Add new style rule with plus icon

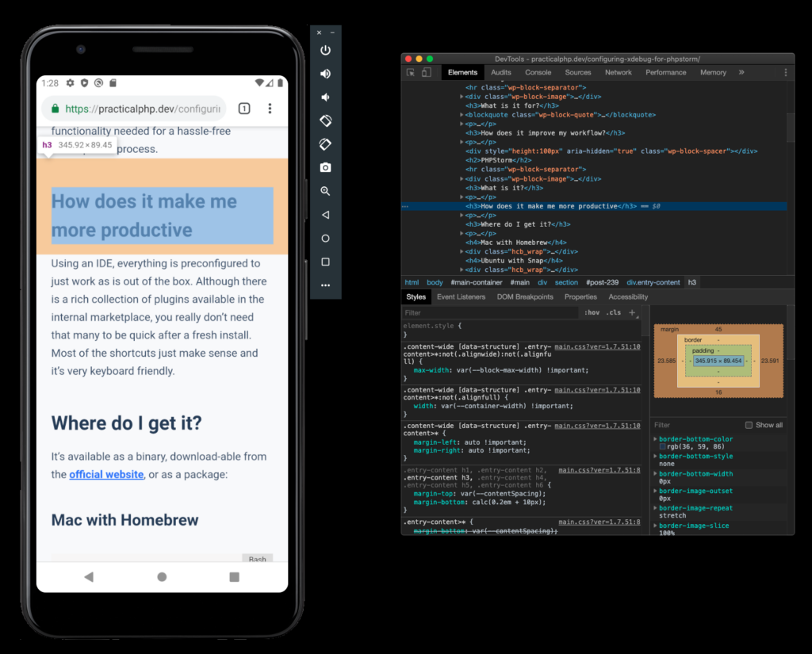point(632,312)
